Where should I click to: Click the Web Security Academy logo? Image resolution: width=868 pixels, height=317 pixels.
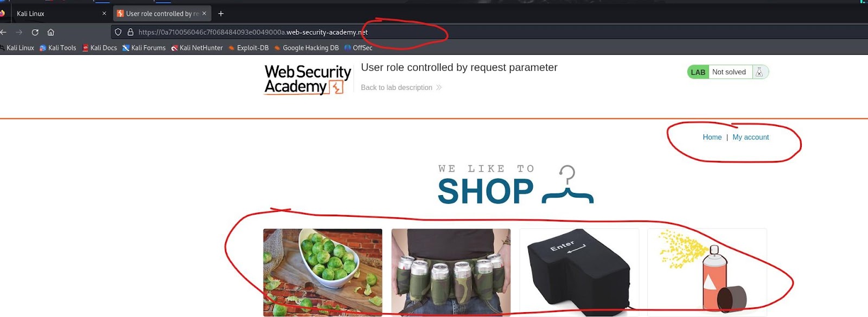(x=308, y=80)
